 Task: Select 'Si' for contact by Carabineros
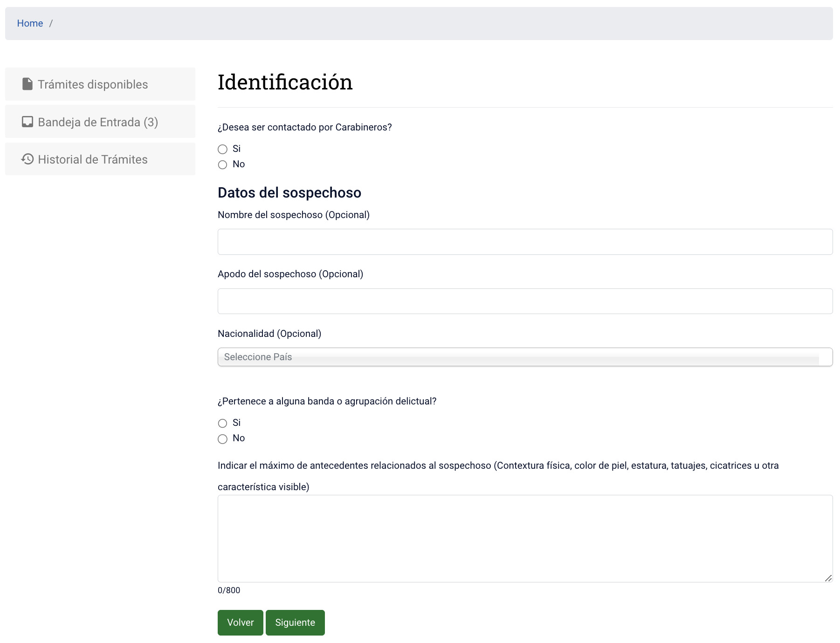[x=222, y=149]
